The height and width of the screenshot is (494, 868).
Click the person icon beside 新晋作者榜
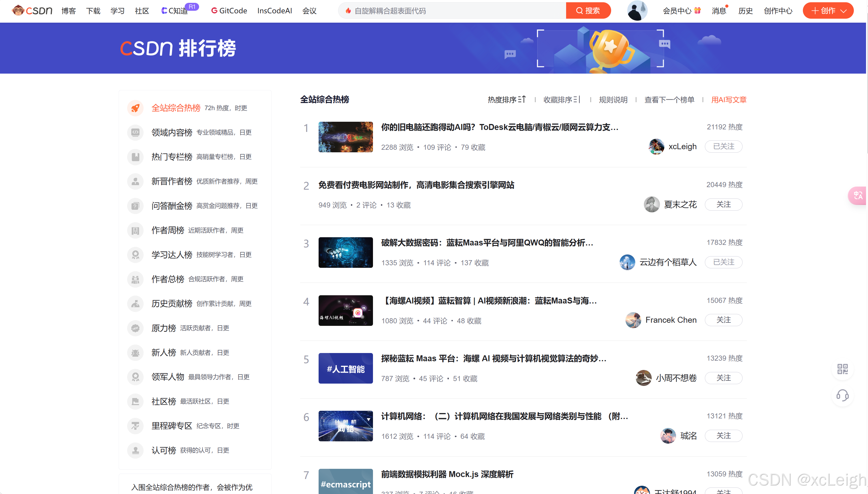coord(135,181)
